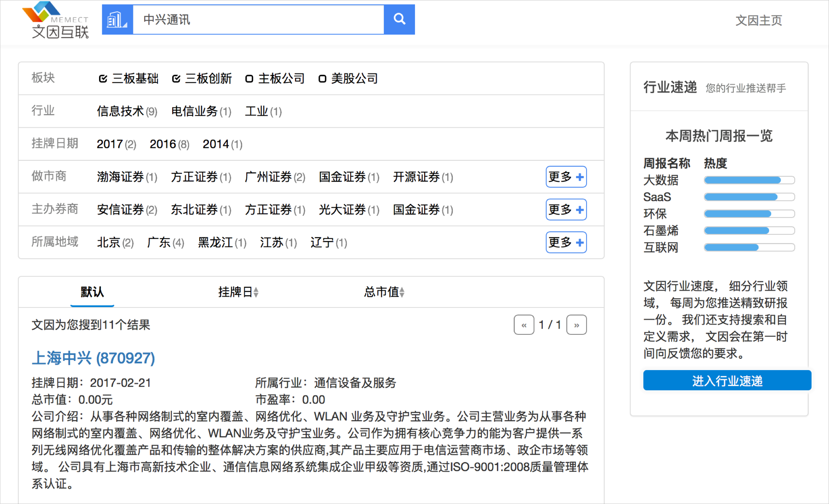This screenshot has height=504, width=829.
Task: Select 国金证券 in 主办券商 row
Action: 423,210
